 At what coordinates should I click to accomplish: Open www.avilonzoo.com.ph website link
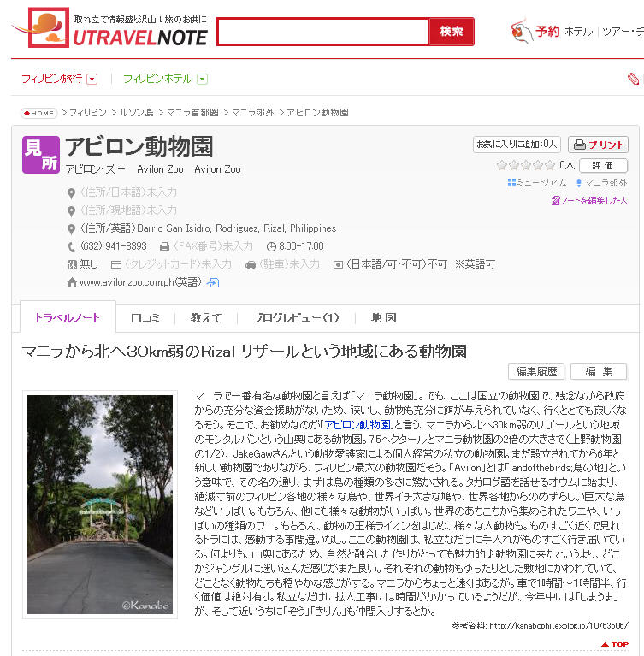pyautogui.click(x=140, y=282)
